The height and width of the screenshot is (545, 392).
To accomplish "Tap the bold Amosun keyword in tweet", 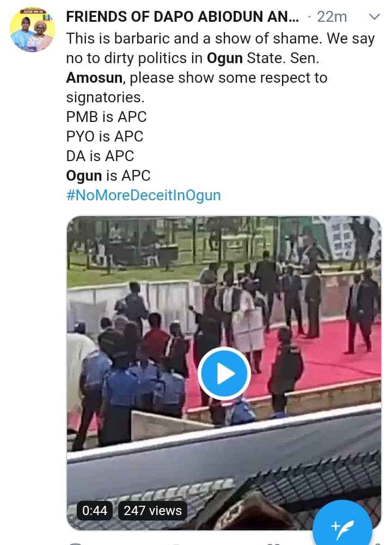I will click(95, 78).
